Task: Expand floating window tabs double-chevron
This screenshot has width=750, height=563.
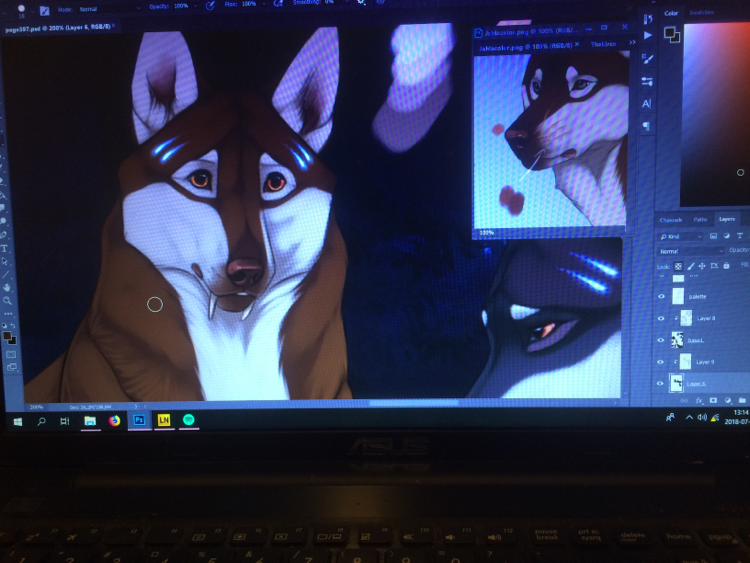Action: [632, 43]
